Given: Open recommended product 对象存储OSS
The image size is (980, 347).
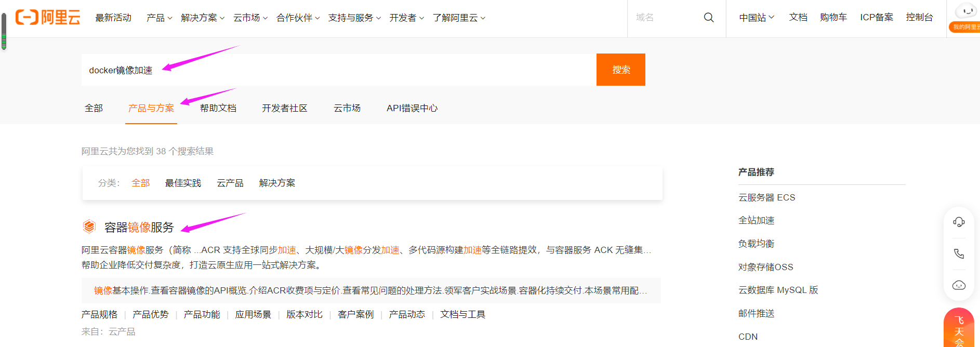Looking at the screenshot, I should [x=766, y=267].
